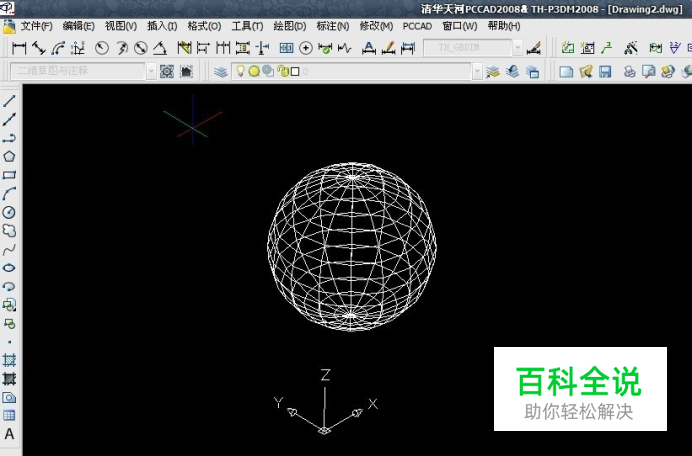
Task: Select the Linear dimension tool
Action: [x=19, y=48]
